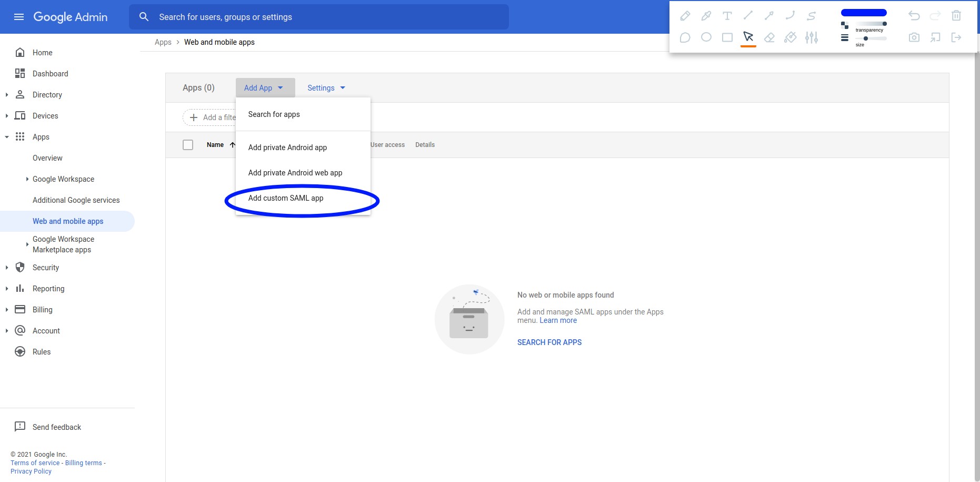980x482 pixels.
Task: Exit the annotation tool
Action: pos(956,37)
